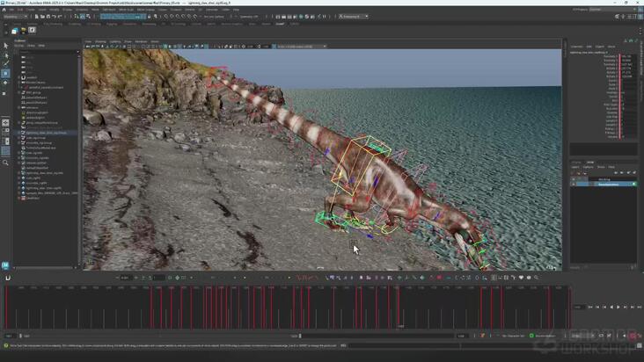This screenshot has width=644, height=362.
Task: Select by component type mode icon
Action: coord(88,17)
